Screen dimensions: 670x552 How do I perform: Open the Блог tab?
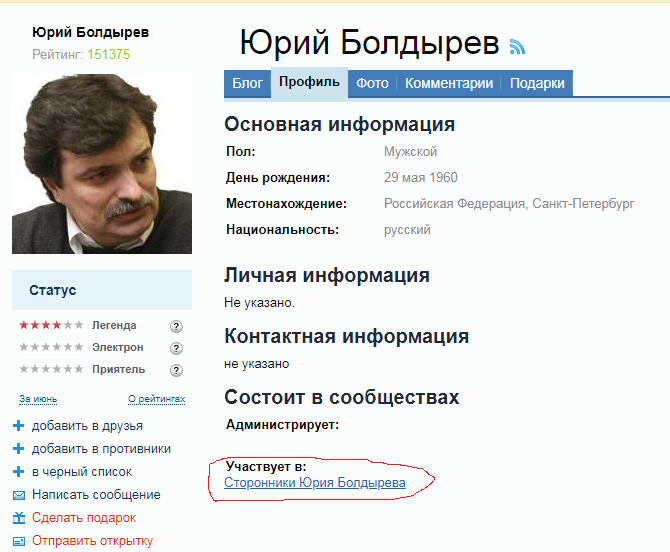[247, 83]
